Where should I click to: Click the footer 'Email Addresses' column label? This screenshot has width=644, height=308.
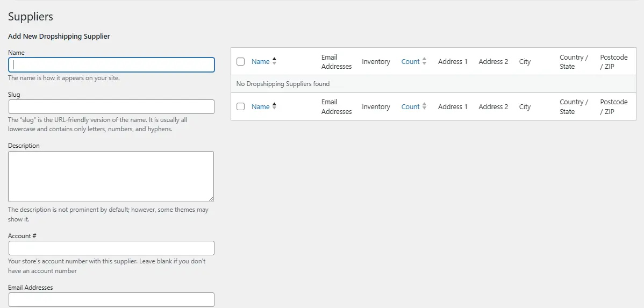pos(337,106)
